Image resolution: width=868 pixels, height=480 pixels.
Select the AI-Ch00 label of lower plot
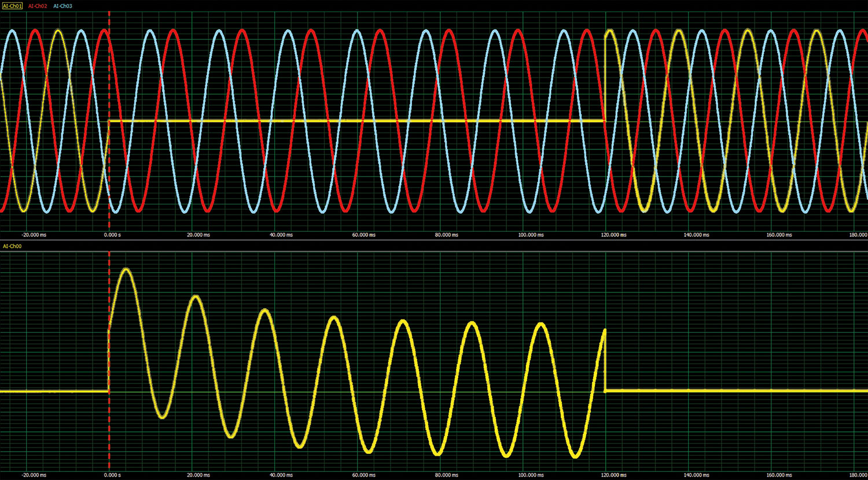[x=12, y=246]
